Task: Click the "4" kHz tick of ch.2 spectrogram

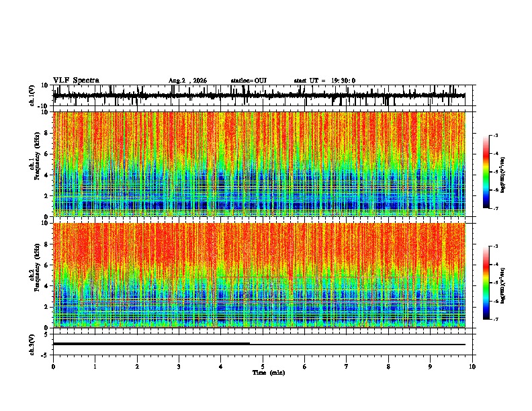Action: tap(47, 286)
